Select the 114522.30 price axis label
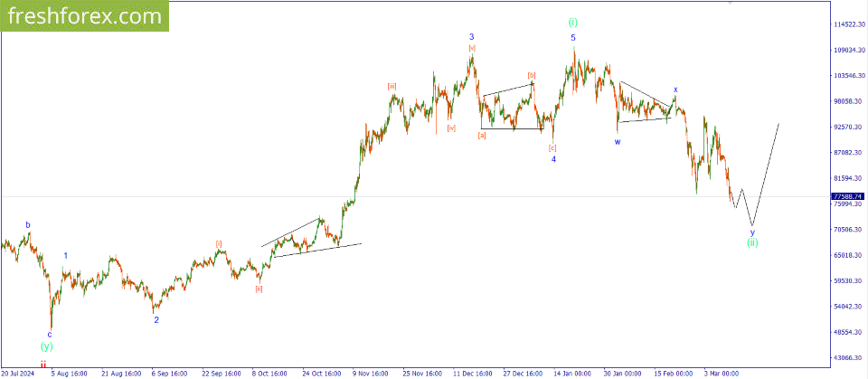Viewport: 868px width, 379px height. pyautogui.click(x=848, y=24)
